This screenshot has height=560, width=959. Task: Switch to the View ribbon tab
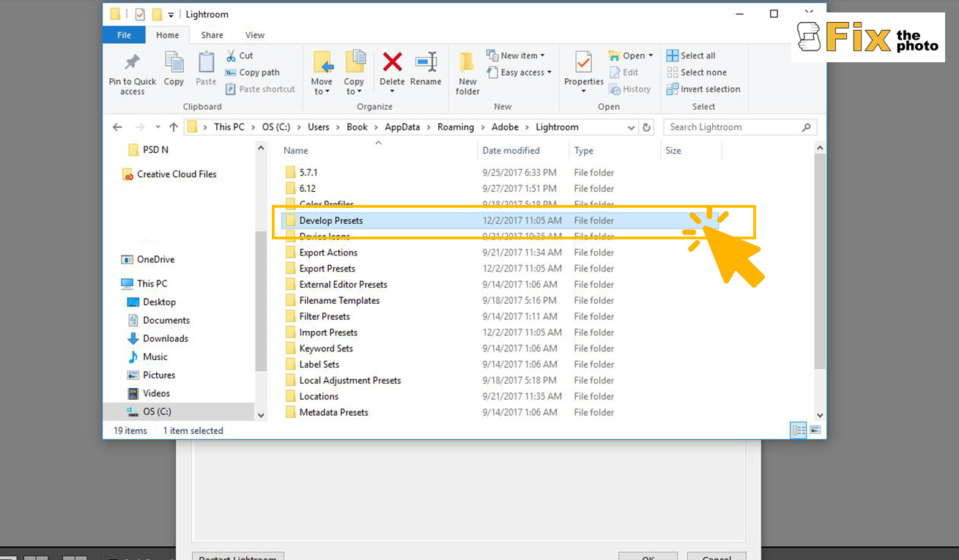tap(255, 35)
